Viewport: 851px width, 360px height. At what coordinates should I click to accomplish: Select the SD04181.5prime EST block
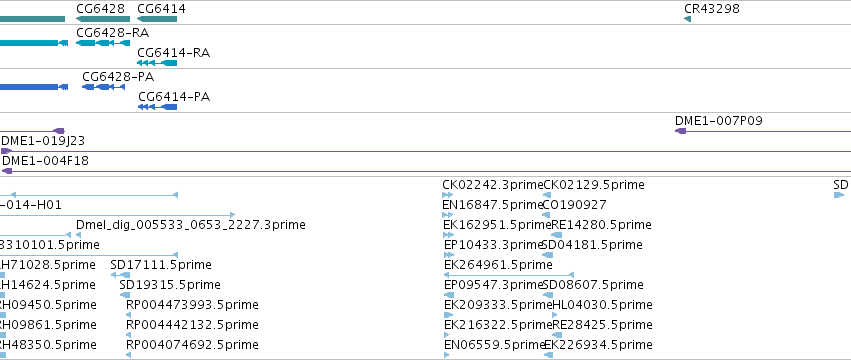pyautogui.click(x=547, y=255)
